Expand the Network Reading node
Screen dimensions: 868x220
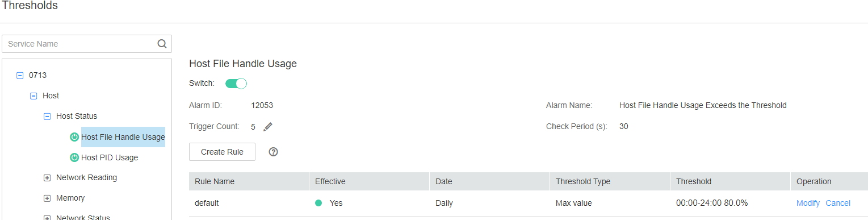tap(47, 177)
